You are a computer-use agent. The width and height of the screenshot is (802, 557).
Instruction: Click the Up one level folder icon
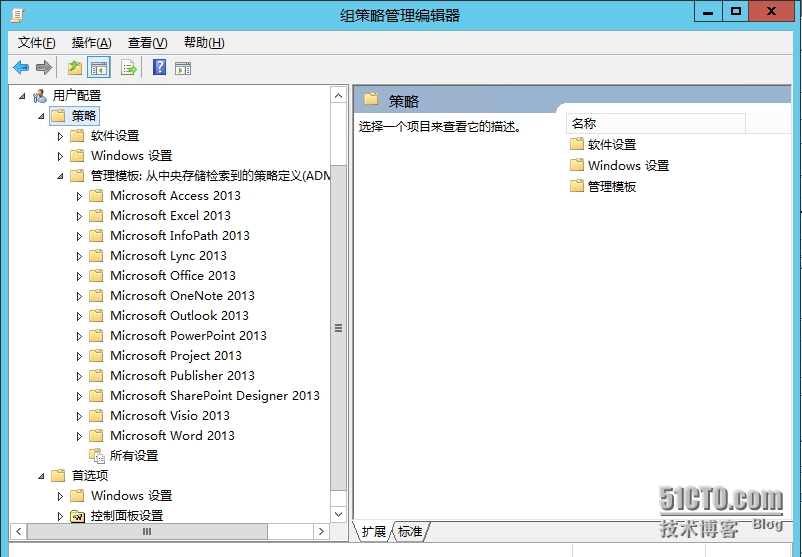coord(75,68)
